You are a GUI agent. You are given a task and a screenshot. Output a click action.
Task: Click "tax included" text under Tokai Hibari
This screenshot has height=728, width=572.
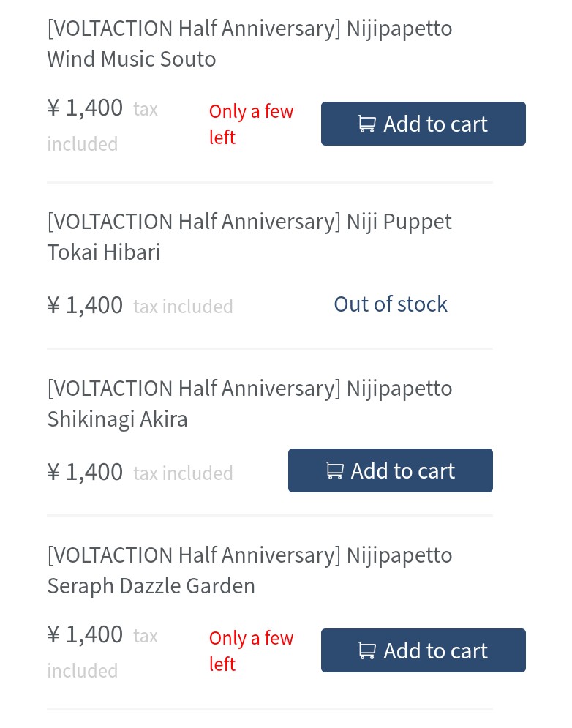183,307
